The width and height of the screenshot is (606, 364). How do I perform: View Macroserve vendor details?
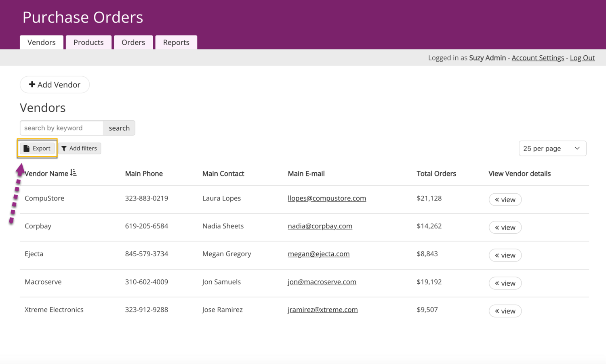point(505,283)
